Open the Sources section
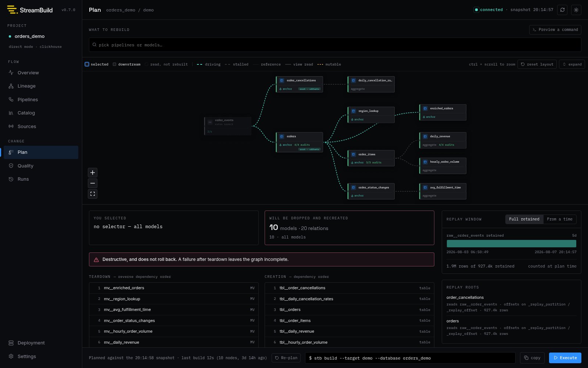Image resolution: width=588 pixels, height=368 pixels. coord(41,126)
